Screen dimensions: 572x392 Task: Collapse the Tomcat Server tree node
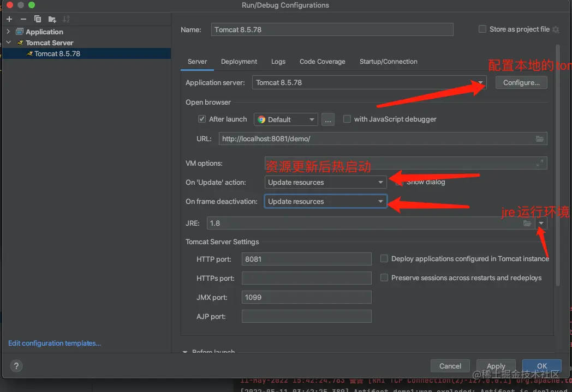pyautogui.click(x=8, y=43)
